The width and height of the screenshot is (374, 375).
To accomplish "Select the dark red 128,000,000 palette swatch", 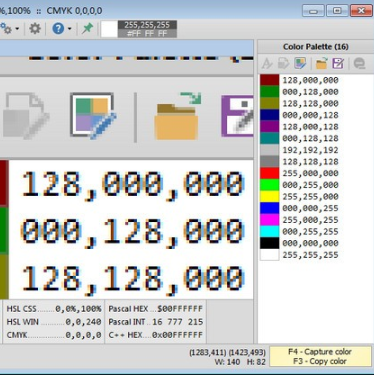I will point(269,80).
